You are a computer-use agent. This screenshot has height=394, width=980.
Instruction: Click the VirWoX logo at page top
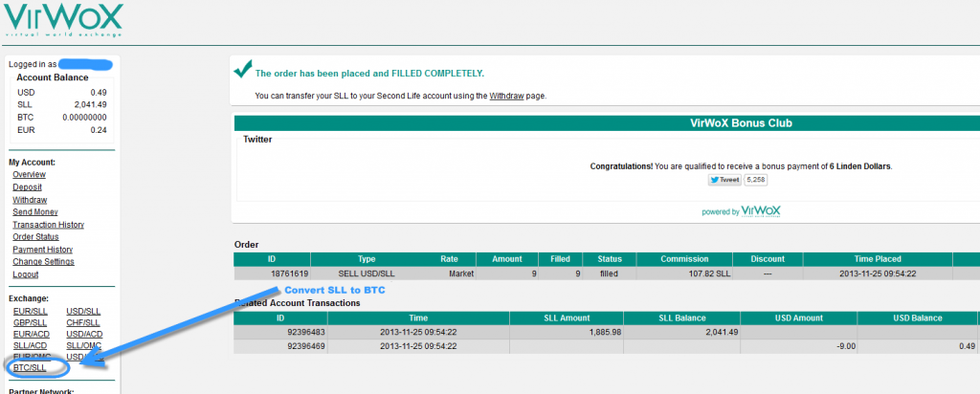point(64,19)
